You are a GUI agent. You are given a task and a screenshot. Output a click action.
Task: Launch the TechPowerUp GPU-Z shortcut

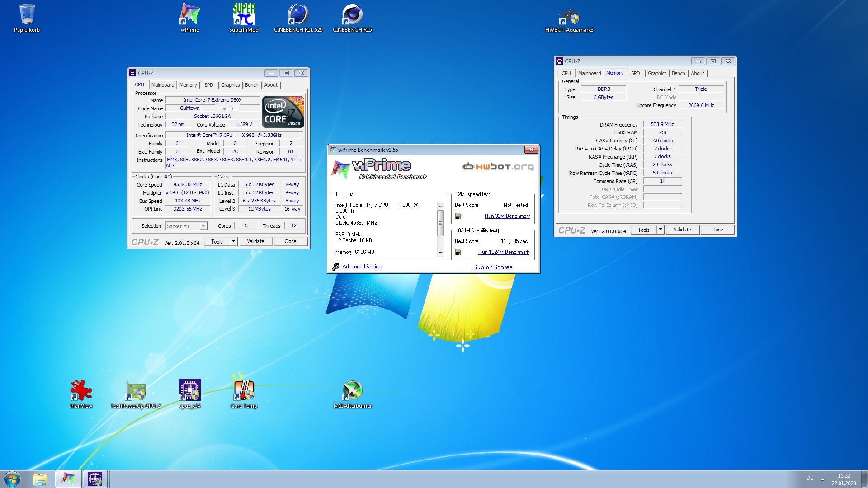136,394
